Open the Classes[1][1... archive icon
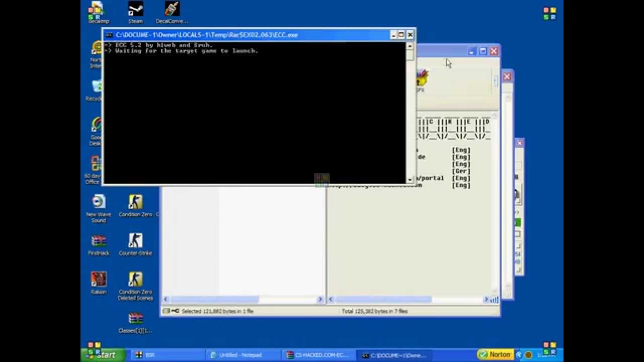Image resolution: width=644 pixels, height=362 pixels. pyautogui.click(x=135, y=322)
